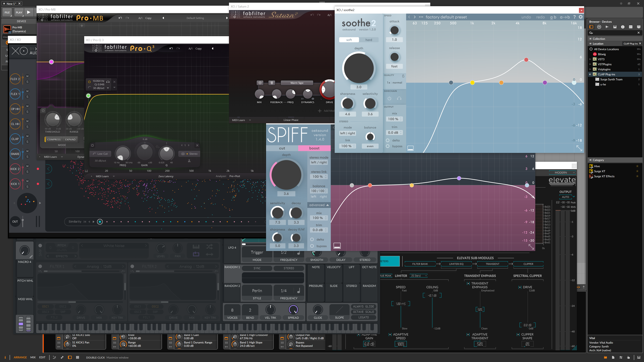Toggle Saturn 2 band power icon
The width and height of the screenshot is (644, 362).
pyautogui.click(x=260, y=83)
